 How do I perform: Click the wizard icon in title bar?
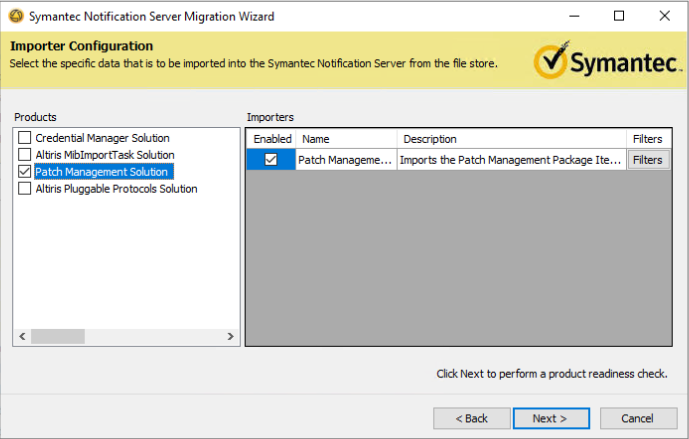13,17
